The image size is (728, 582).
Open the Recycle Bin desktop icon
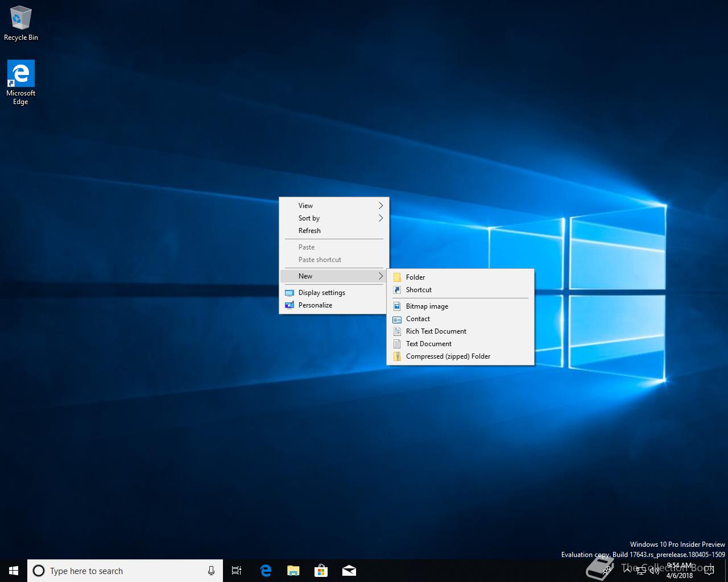(x=20, y=24)
